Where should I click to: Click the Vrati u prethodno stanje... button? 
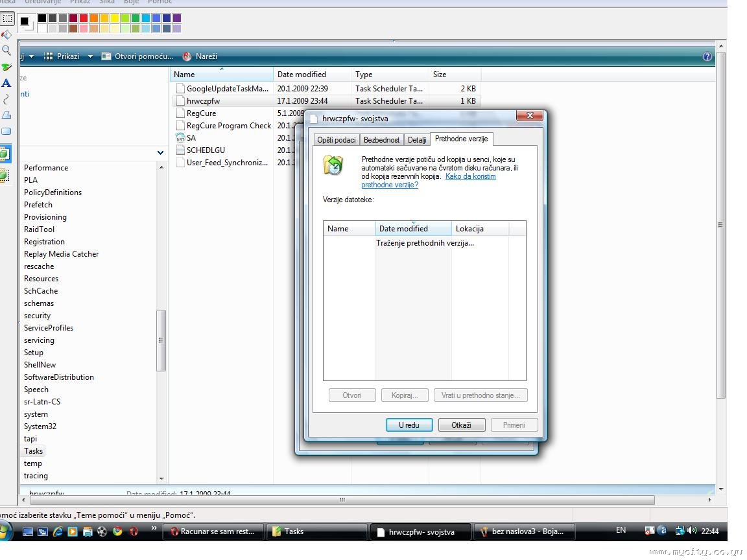pyautogui.click(x=480, y=395)
